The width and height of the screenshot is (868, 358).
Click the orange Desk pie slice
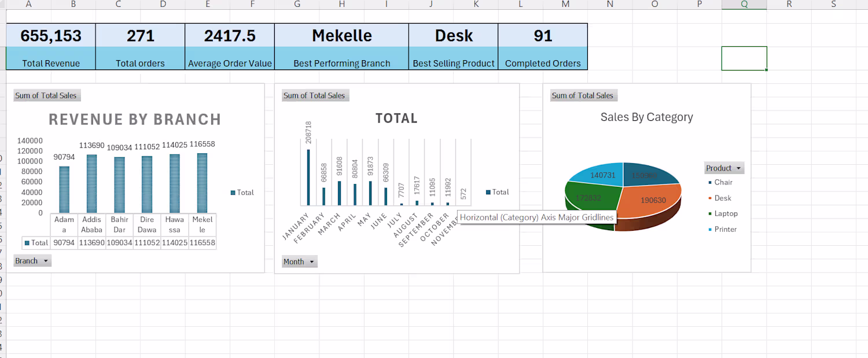pos(651,202)
